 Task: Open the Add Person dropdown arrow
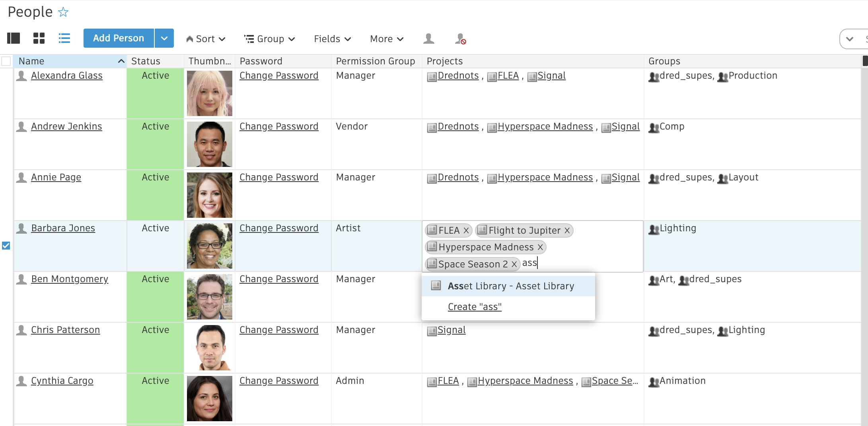click(164, 38)
